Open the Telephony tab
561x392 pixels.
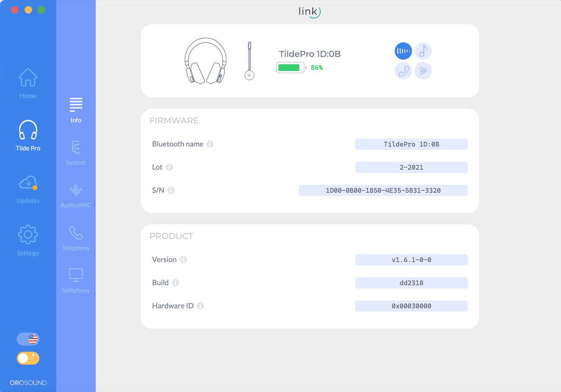tap(76, 238)
